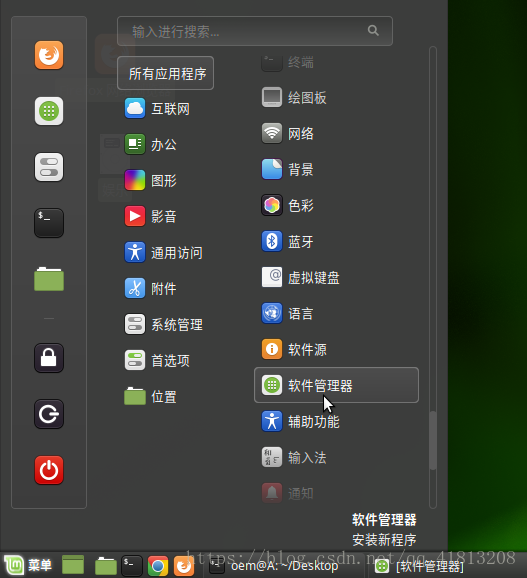Open the Files folder in favorites sidebar
527x578 pixels.
point(49,279)
